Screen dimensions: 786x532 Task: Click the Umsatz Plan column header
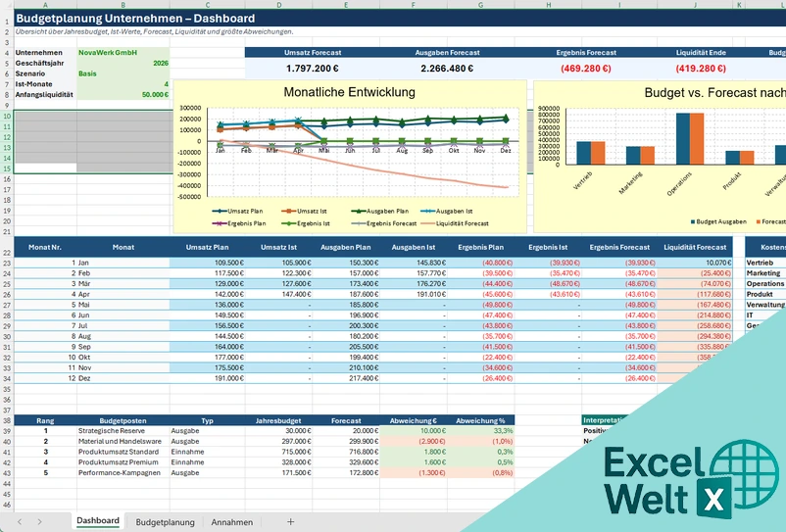pyautogui.click(x=207, y=247)
